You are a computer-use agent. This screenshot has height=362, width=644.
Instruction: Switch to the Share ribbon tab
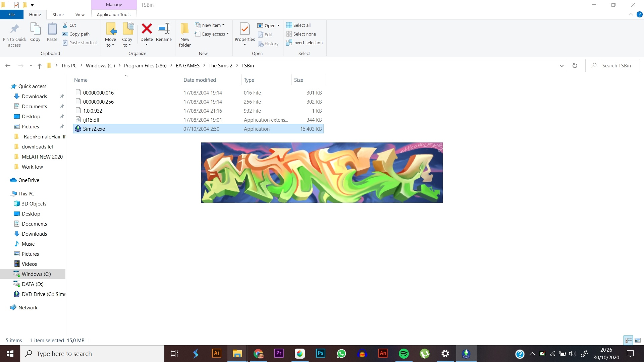coord(58,14)
